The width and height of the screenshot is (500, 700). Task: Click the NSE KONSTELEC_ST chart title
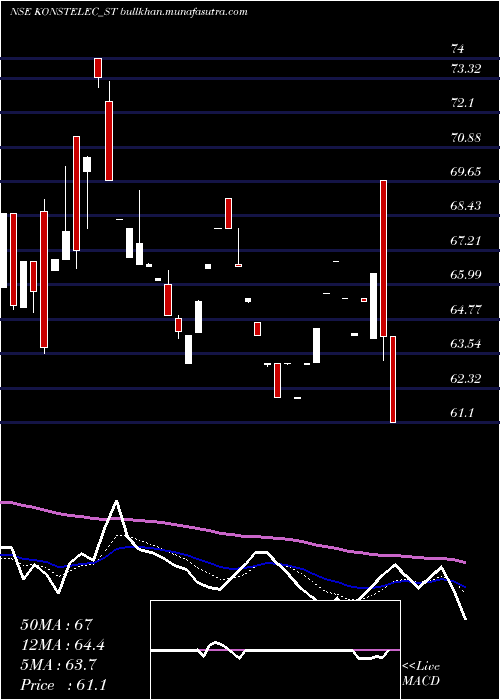coord(129,12)
